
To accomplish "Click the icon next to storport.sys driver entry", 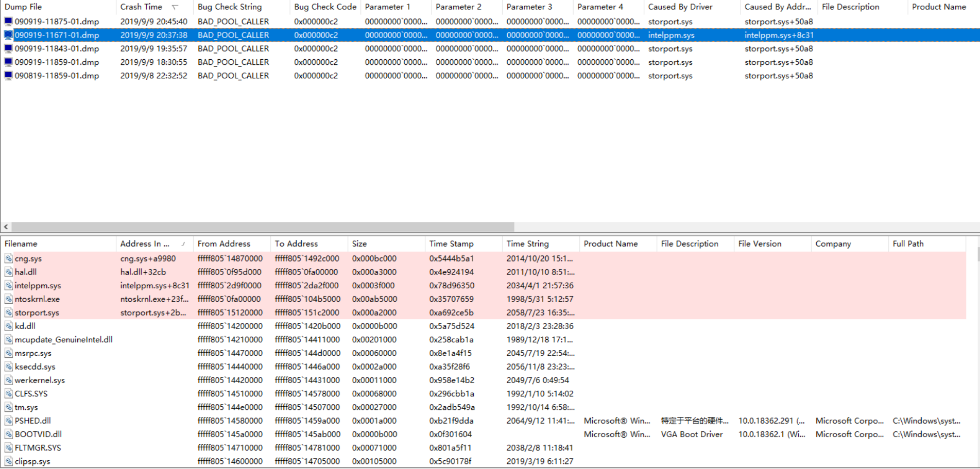I will (9, 312).
